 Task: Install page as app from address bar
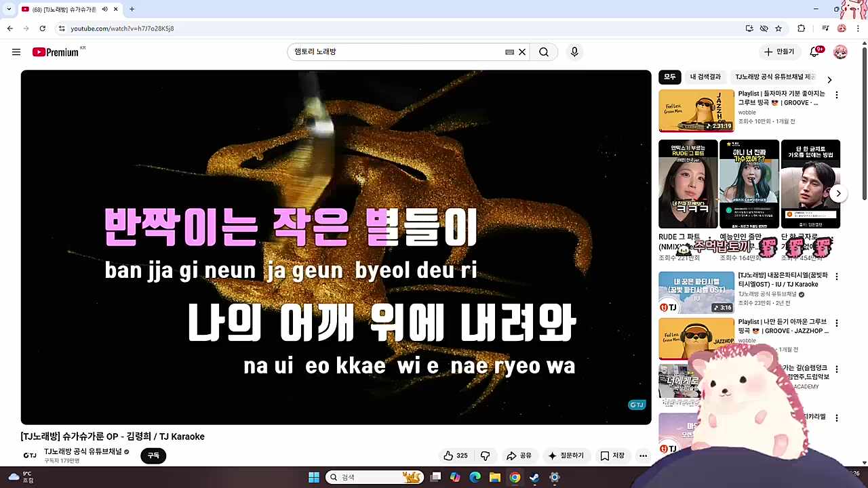749,28
